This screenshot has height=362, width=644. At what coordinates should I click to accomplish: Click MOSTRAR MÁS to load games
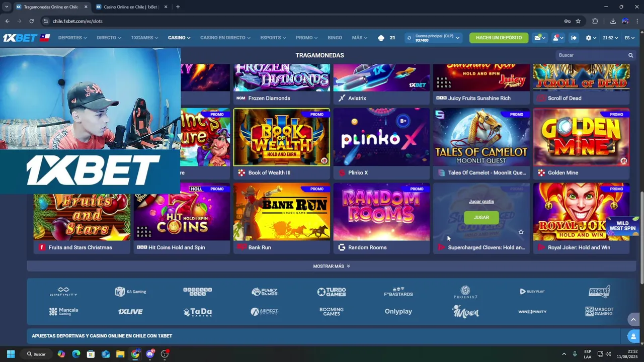tap(332, 266)
